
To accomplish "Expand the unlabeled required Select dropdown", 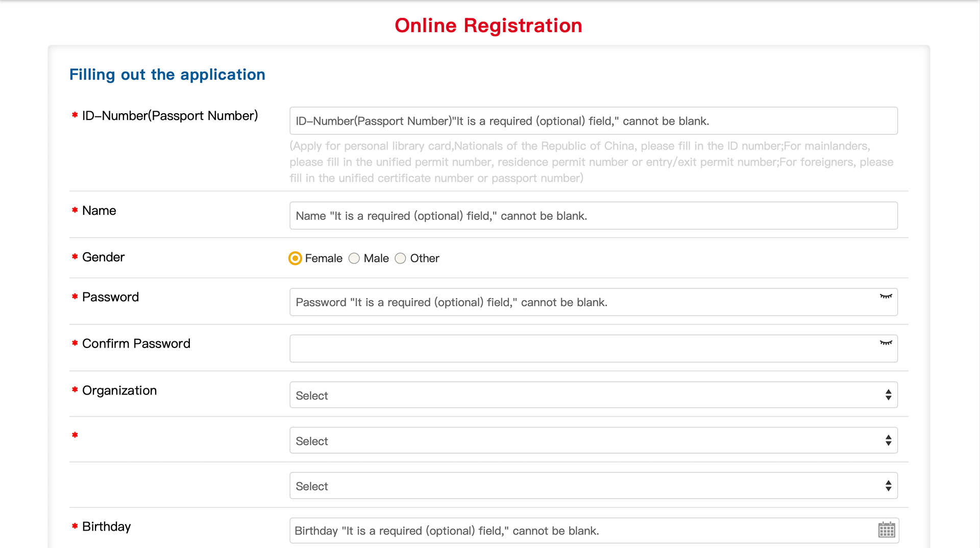I will coord(593,440).
